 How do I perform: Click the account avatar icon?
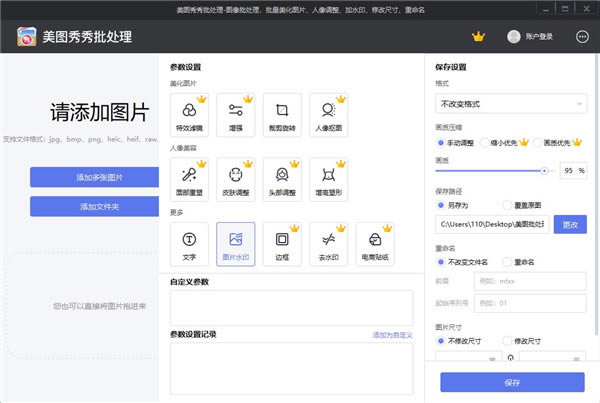[x=514, y=37]
